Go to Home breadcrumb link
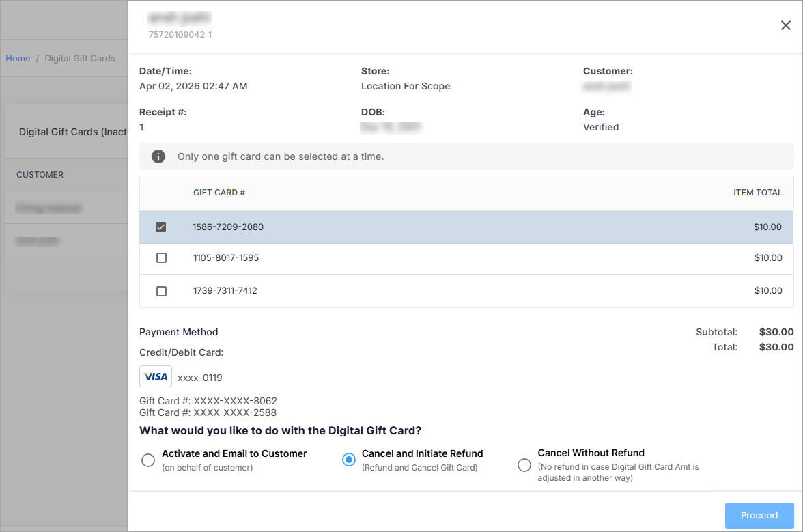 pos(18,59)
